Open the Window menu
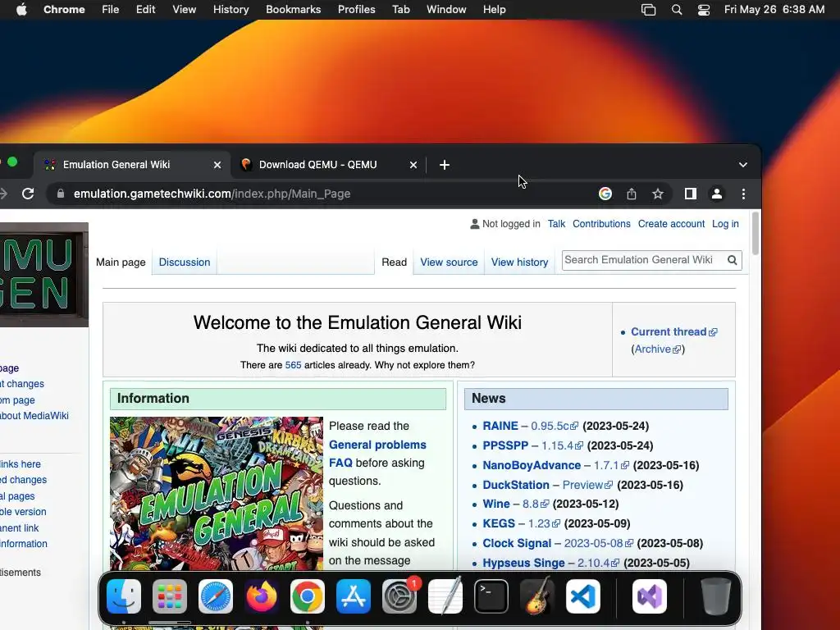Screen dimensions: 840x630 (x=446, y=10)
